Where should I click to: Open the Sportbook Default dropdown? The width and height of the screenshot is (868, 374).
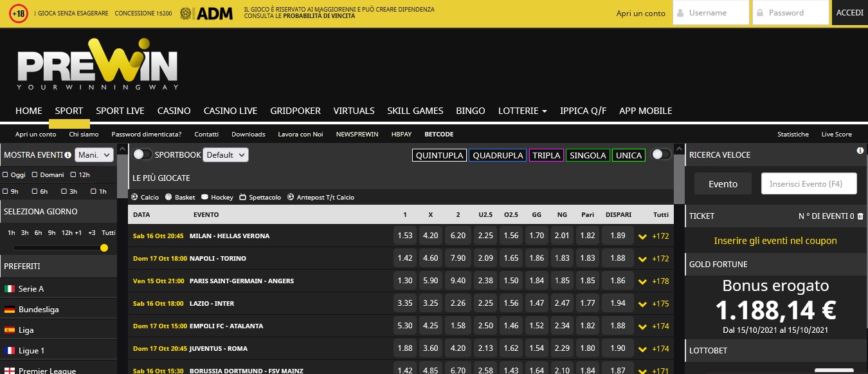click(226, 154)
